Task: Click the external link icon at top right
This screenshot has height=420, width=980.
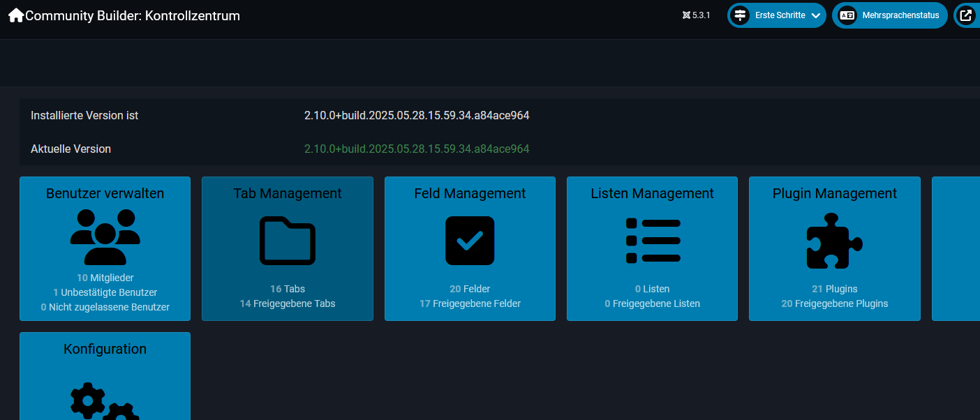Action: (x=966, y=15)
